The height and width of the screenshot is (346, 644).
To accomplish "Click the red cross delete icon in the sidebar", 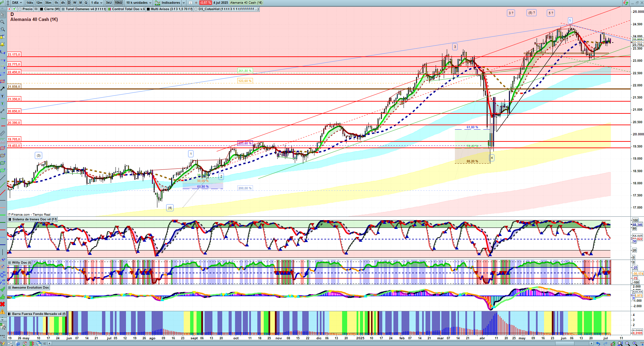I will pos(3,304).
